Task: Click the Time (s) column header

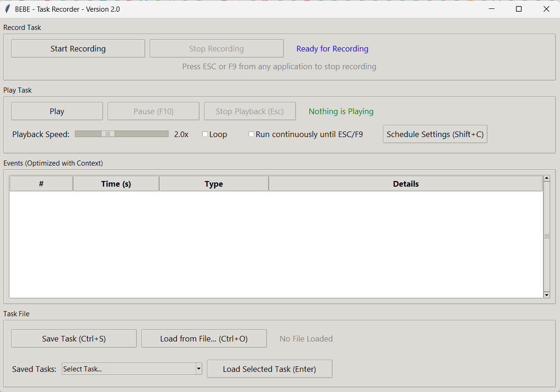Action: 116,183
